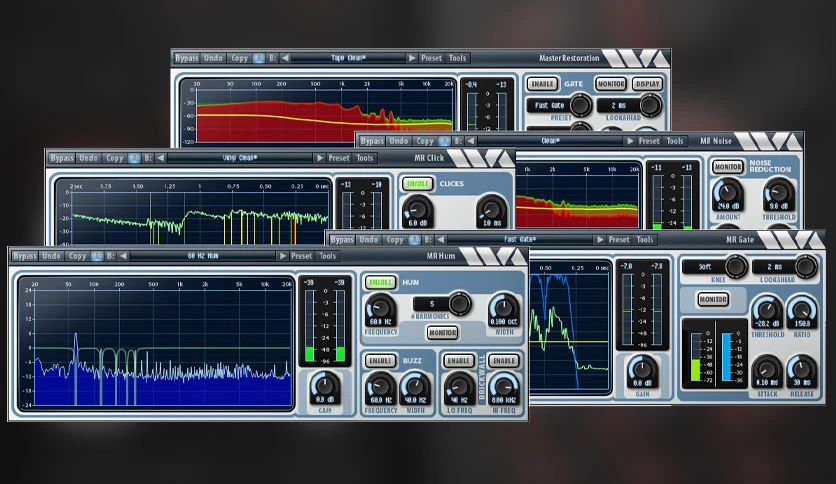Click the Display button in MasterRestoration
The width and height of the screenshot is (836, 484).
647,84
